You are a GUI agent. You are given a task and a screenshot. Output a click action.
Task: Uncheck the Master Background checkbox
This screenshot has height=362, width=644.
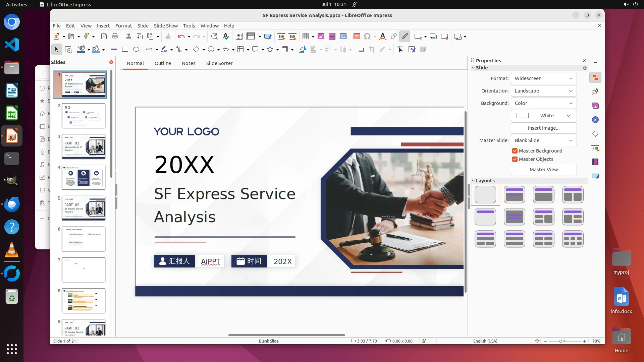pyautogui.click(x=515, y=151)
